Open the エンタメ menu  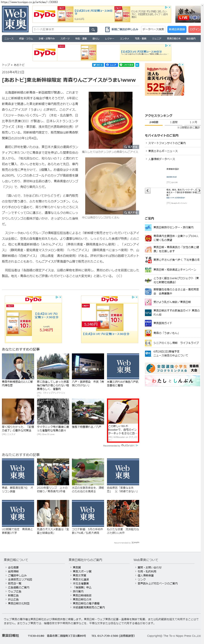[x=124, y=38]
